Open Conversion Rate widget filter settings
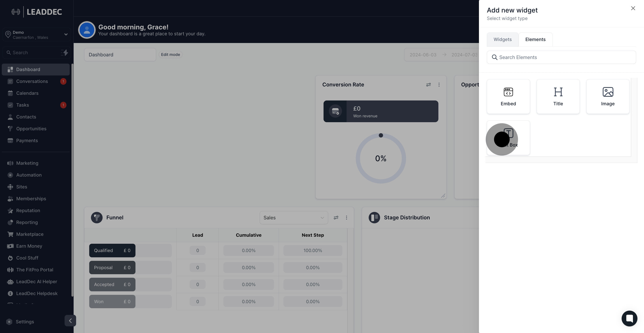The width and height of the screenshot is (644, 333). tap(428, 84)
